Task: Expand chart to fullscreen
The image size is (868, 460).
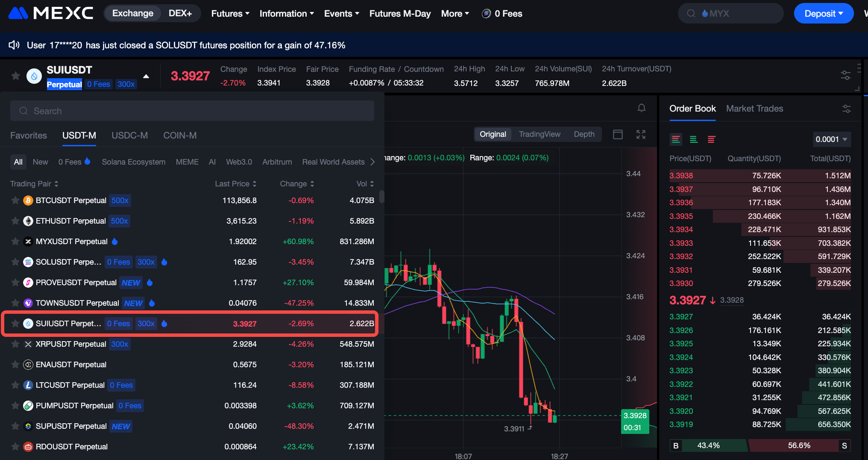Action: pyautogui.click(x=641, y=134)
